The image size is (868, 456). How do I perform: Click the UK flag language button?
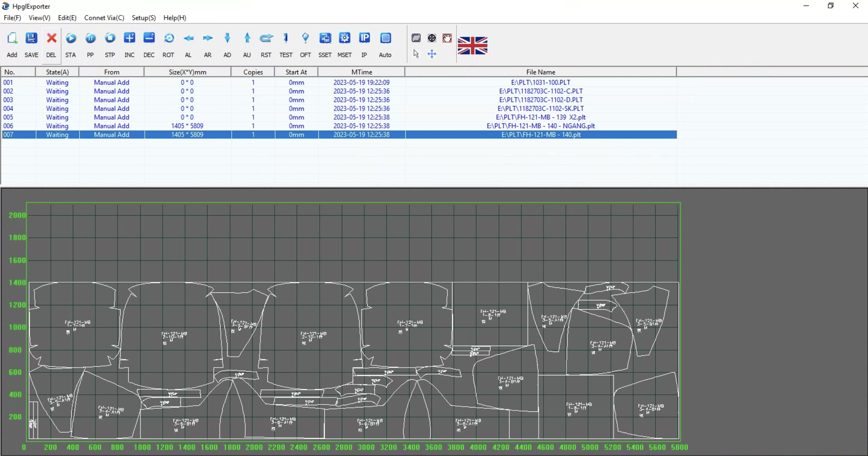pyautogui.click(x=472, y=45)
